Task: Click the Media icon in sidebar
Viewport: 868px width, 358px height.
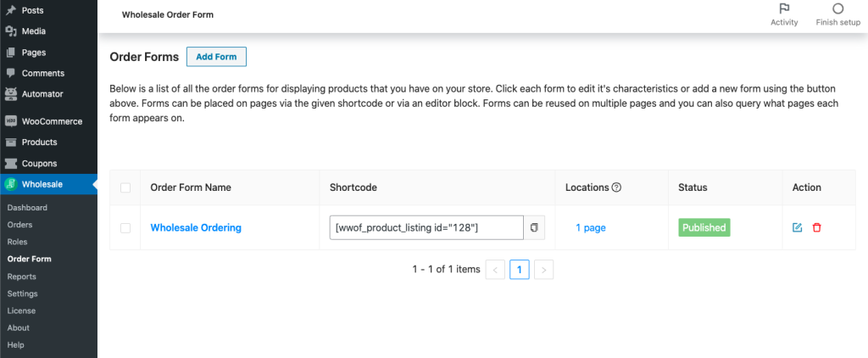Action: (10, 31)
